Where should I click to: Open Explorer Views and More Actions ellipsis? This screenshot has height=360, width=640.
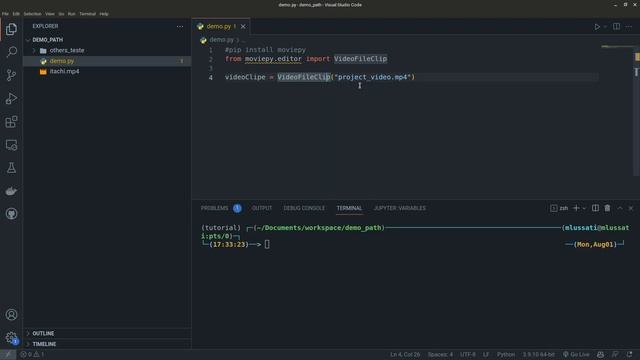(180, 27)
